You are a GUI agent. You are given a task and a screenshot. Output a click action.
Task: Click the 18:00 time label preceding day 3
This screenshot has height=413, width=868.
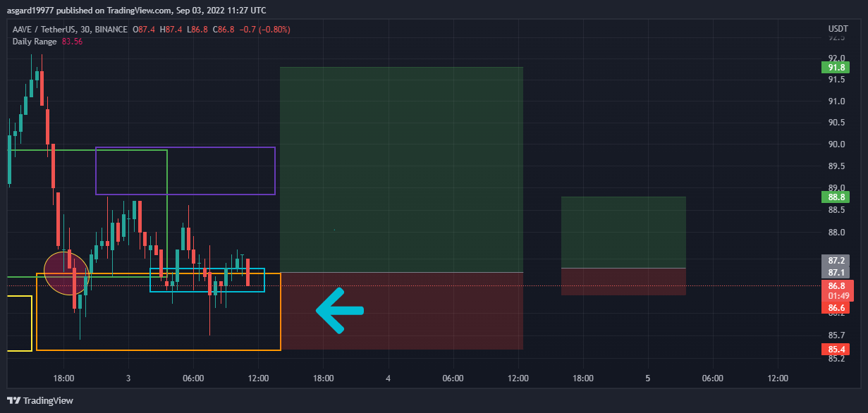(63, 378)
